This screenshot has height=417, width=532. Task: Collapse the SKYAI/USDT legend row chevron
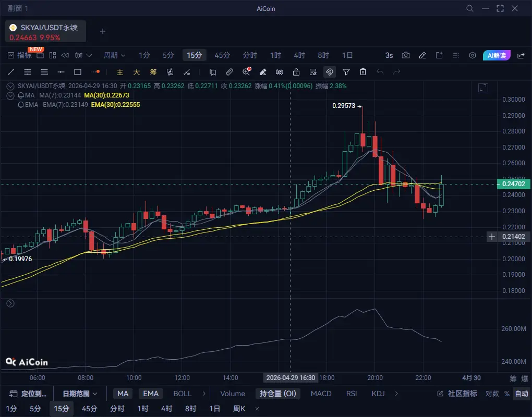point(10,86)
